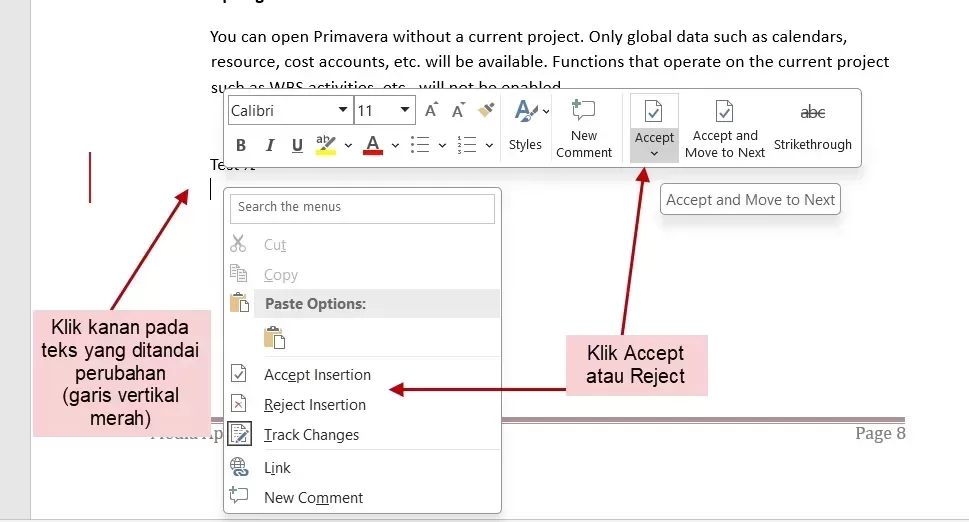Click Link in the context menu

[x=277, y=468]
